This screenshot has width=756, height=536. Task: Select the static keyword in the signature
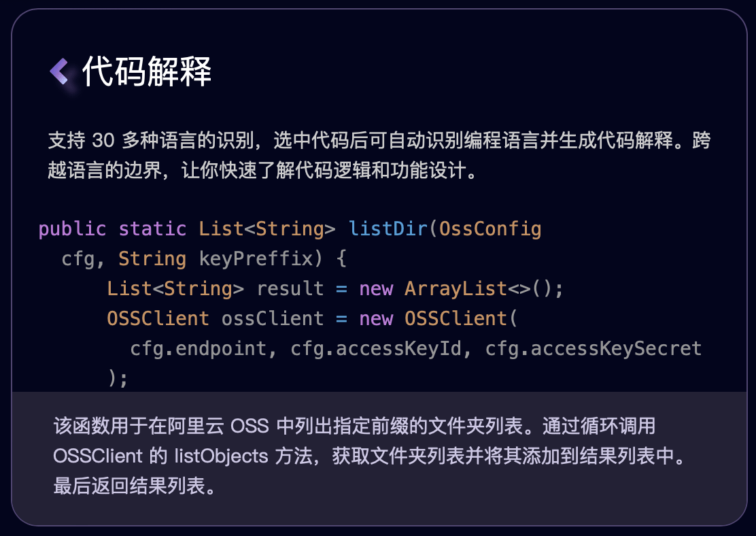(x=152, y=229)
